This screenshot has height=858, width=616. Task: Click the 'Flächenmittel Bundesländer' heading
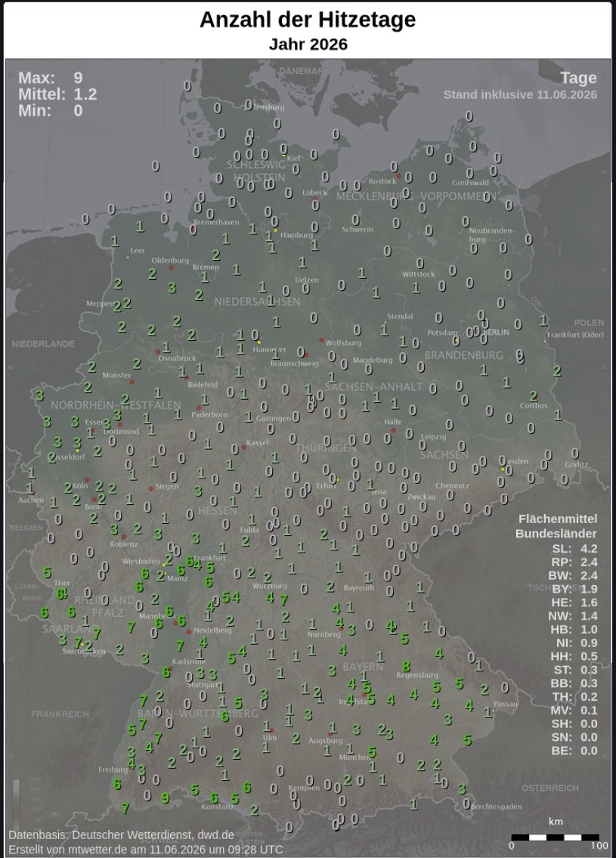click(557, 526)
